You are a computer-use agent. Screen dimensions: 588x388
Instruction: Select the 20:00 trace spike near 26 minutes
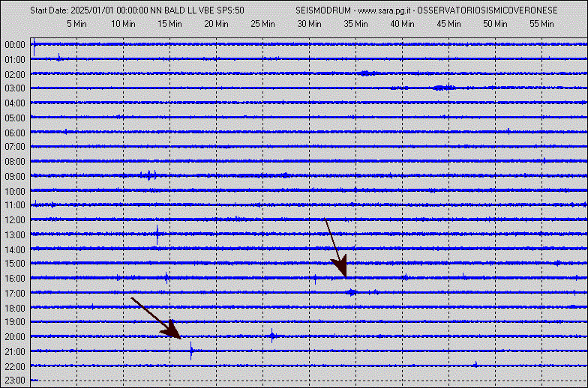(x=273, y=336)
